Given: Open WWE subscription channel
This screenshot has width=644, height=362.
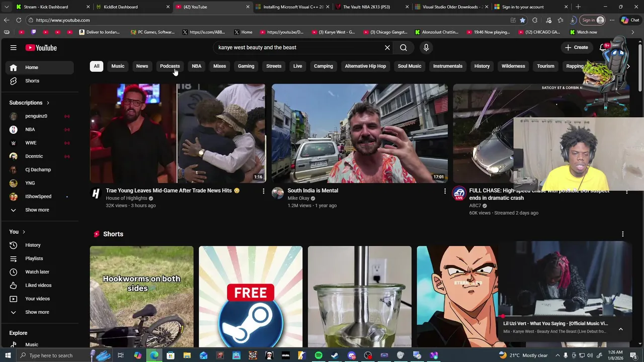Looking at the screenshot, I should click(39, 143).
